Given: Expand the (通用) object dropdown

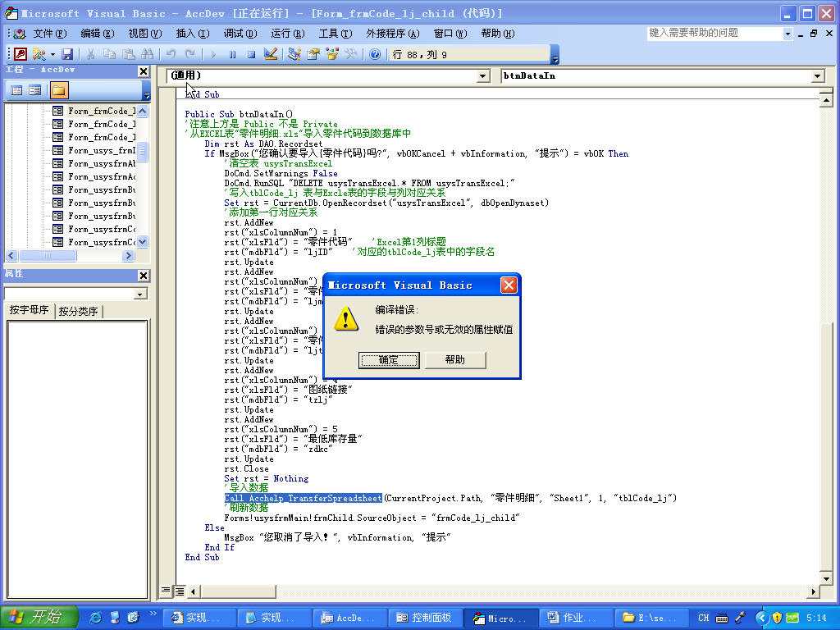Looking at the screenshot, I should tap(482, 76).
